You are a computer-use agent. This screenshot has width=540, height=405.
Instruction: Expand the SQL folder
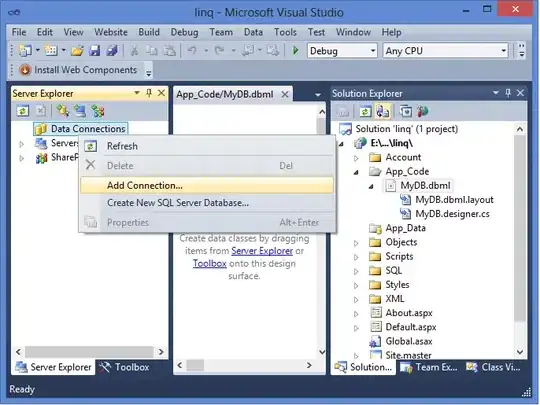tap(356, 271)
